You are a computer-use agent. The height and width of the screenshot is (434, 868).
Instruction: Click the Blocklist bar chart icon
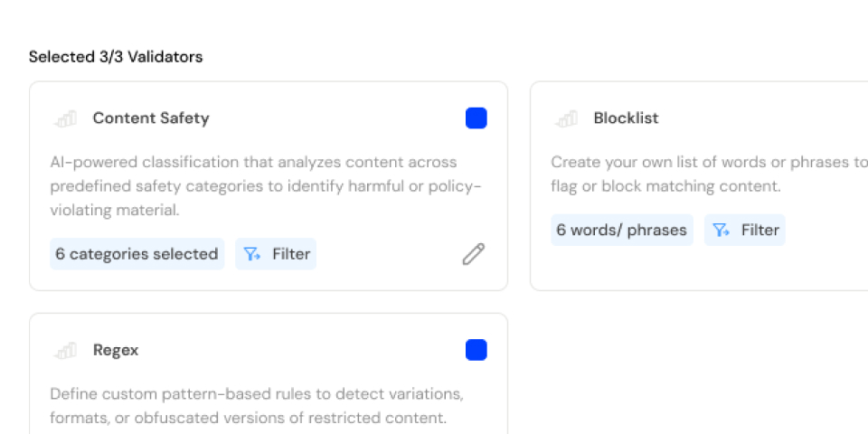(x=566, y=118)
